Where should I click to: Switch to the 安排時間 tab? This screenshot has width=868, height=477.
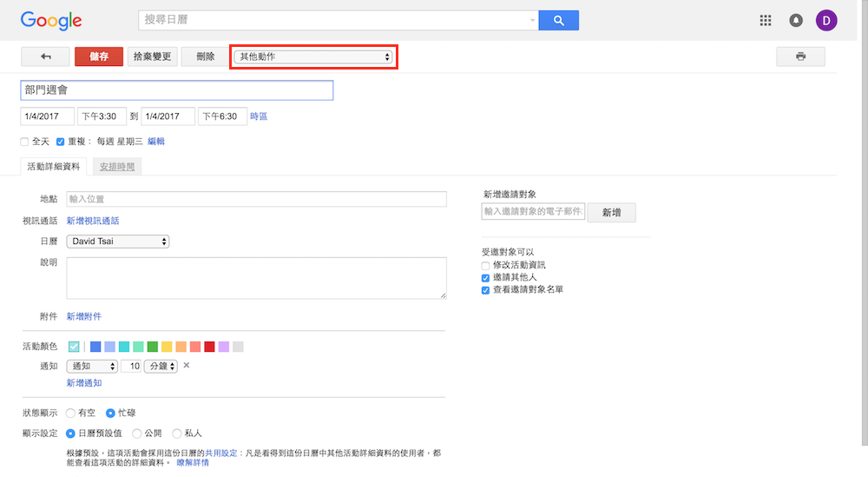(x=117, y=167)
